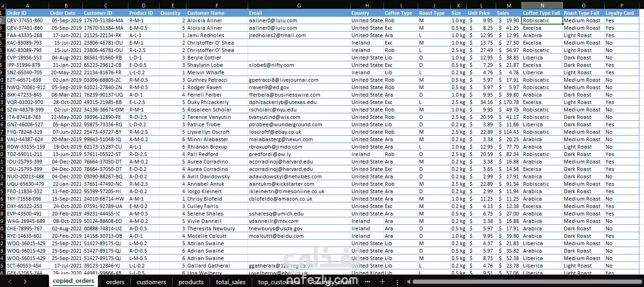Click the Duky Phizackerly name cell

click(x=217, y=102)
